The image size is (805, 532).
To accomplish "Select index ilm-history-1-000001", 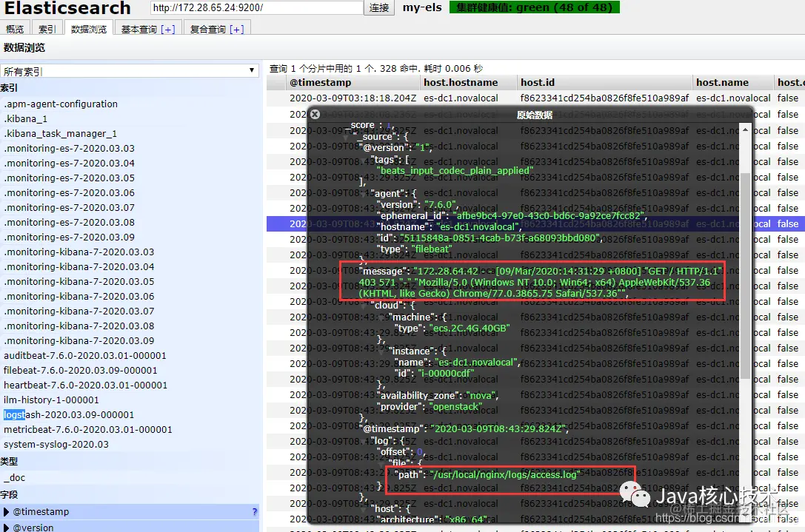I will pos(51,401).
